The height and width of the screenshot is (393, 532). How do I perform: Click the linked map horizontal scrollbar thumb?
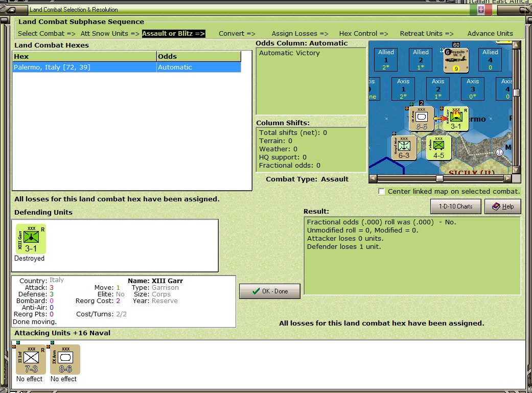440,178
